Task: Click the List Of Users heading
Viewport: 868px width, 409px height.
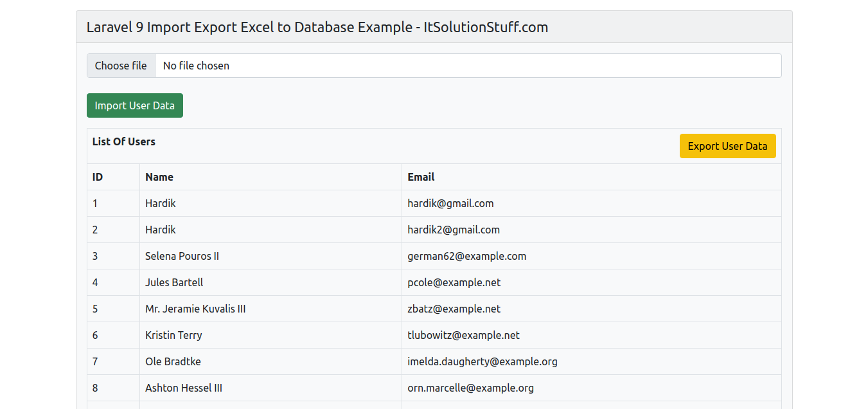Action: (x=124, y=141)
